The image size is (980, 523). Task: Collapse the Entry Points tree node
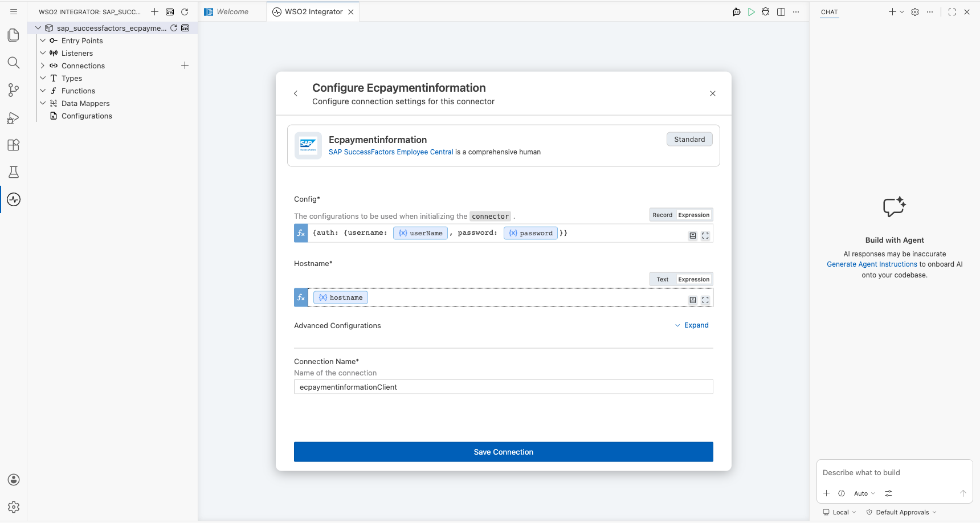pos(43,40)
